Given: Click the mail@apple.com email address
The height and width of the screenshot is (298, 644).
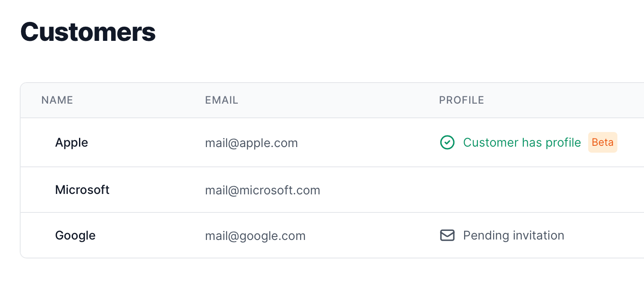Looking at the screenshot, I should click(x=251, y=143).
